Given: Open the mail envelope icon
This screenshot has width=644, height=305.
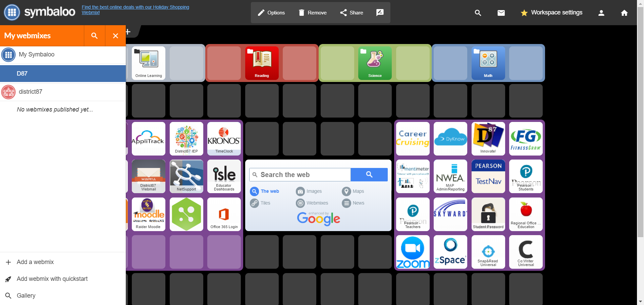Looking at the screenshot, I should 501,13.
